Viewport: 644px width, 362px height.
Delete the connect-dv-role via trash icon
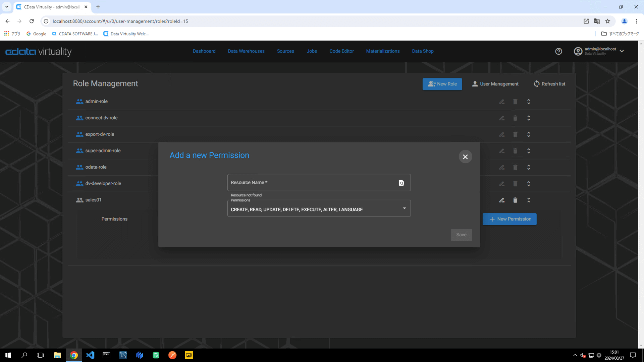point(515,118)
